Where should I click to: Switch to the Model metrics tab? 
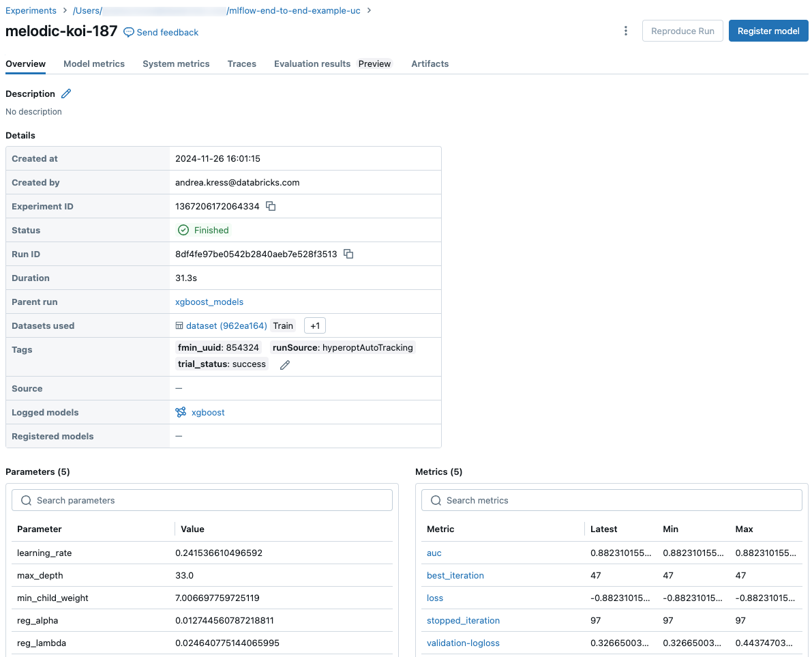click(x=94, y=63)
